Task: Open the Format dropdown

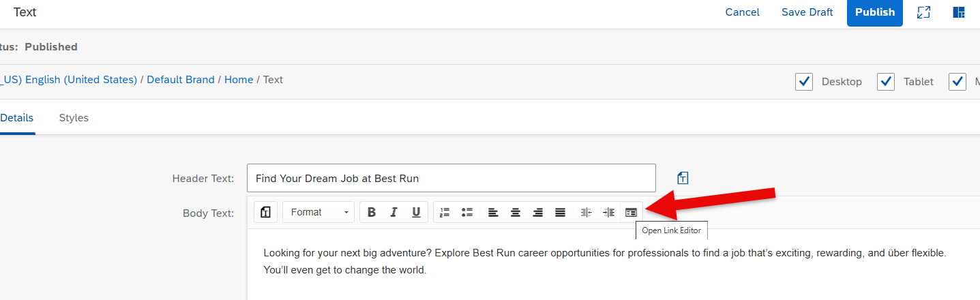Action: [x=318, y=212]
